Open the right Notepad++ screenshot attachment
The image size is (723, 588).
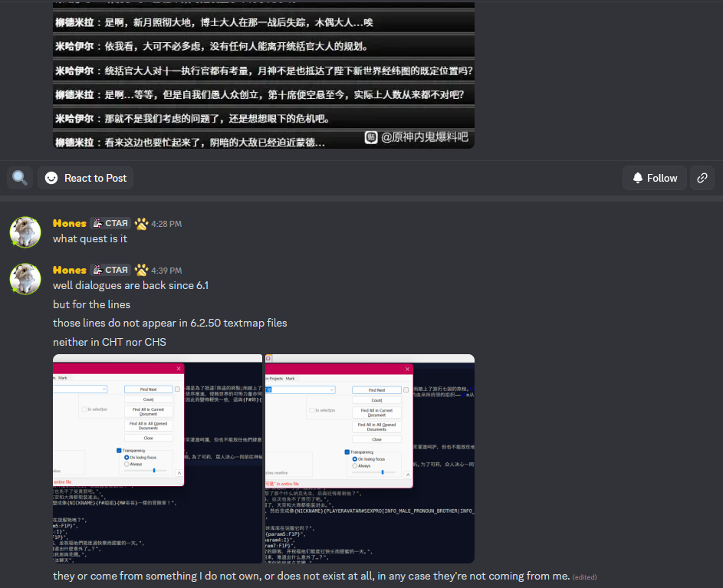(x=370, y=459)
